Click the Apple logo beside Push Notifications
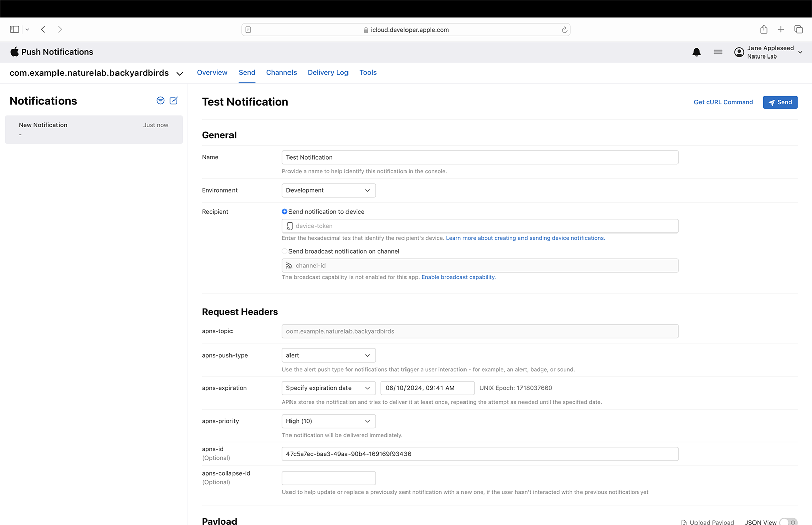812x525 pixels. coord(15,52)
